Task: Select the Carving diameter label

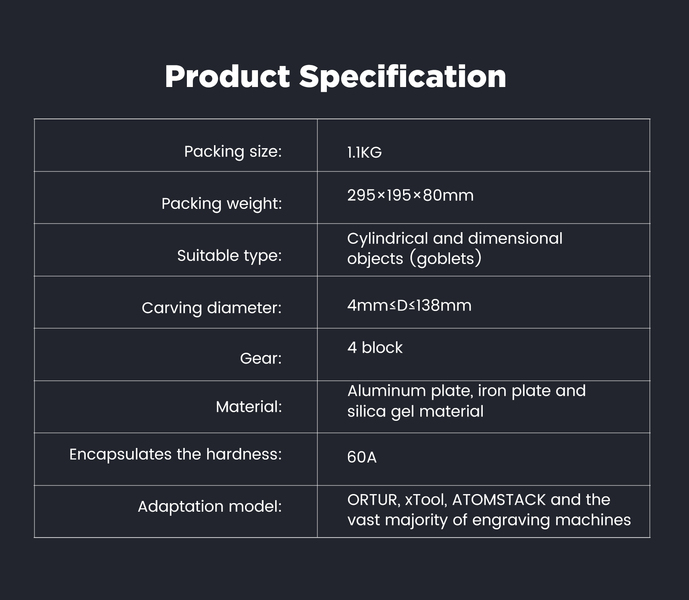Action: pyautogui.click(x=212, y=308)
